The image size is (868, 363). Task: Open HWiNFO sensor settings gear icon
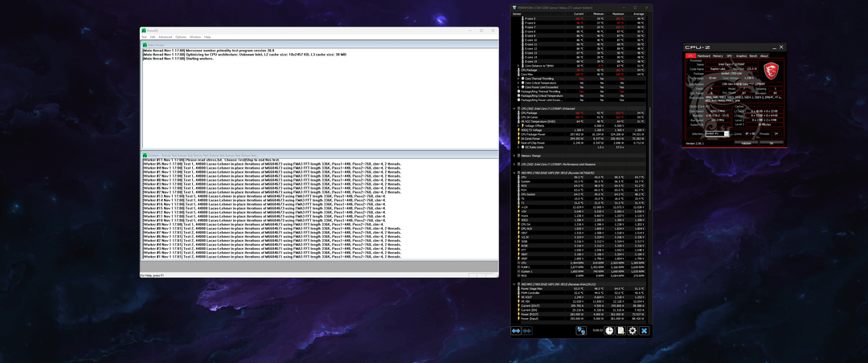pos(633,331)
